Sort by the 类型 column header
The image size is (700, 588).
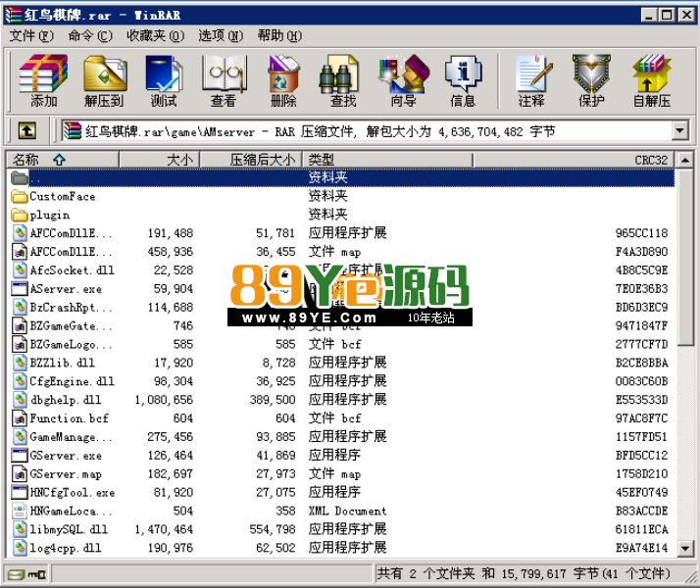(x=387, y=160)
